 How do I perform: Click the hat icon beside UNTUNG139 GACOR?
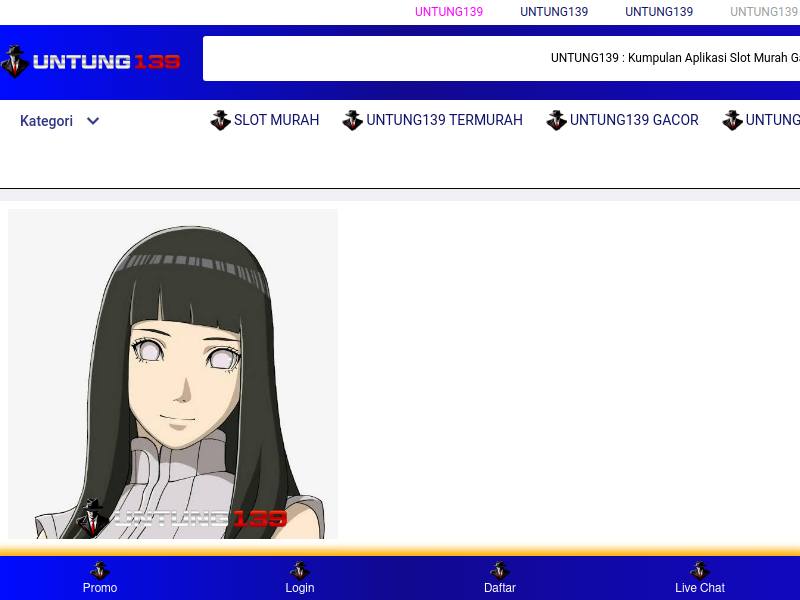556,120
